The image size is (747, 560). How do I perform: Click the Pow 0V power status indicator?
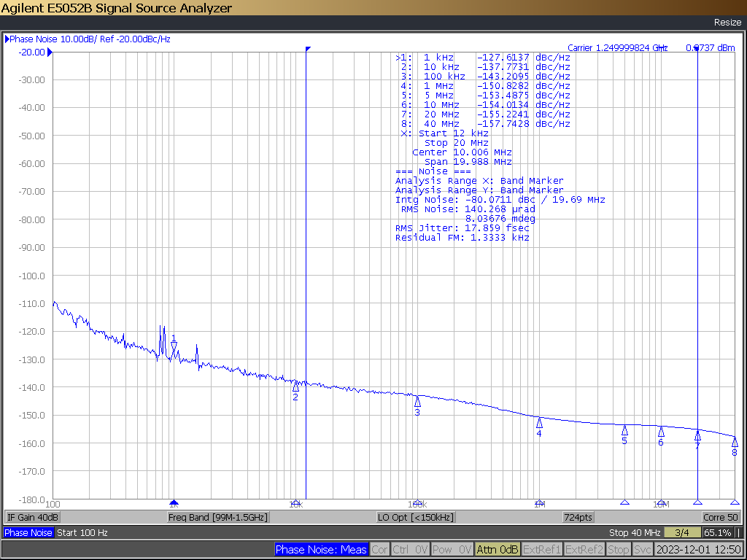[x=452, y=550]
